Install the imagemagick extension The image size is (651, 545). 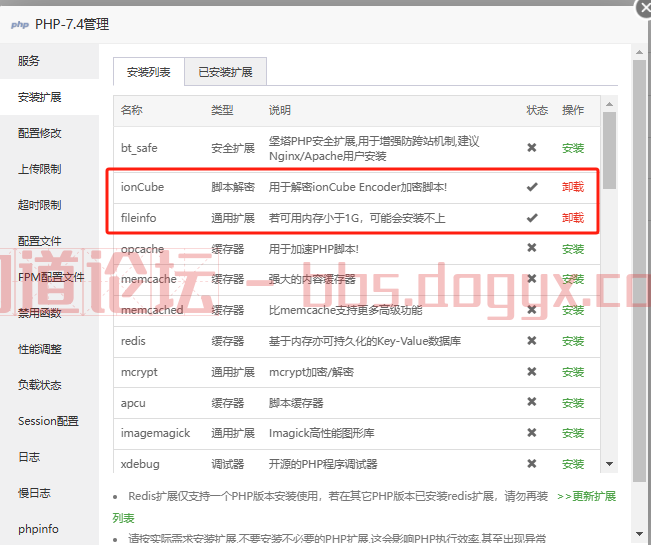573,433
